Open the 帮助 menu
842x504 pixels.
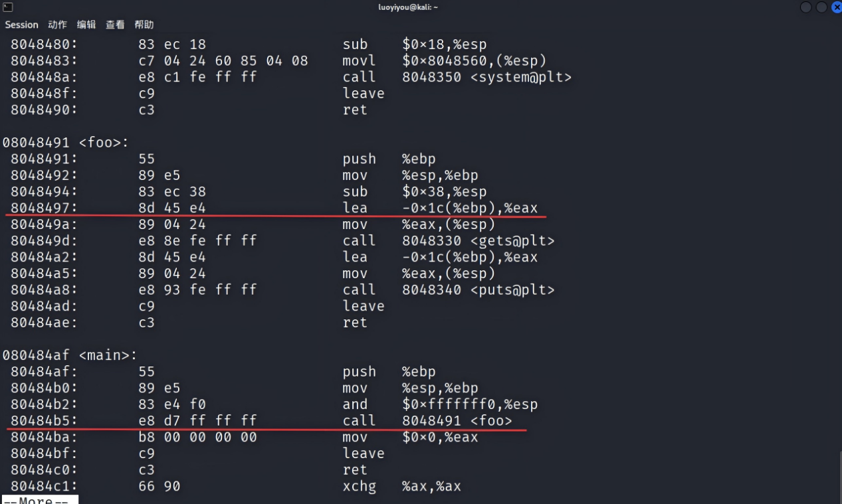[144, 25]
